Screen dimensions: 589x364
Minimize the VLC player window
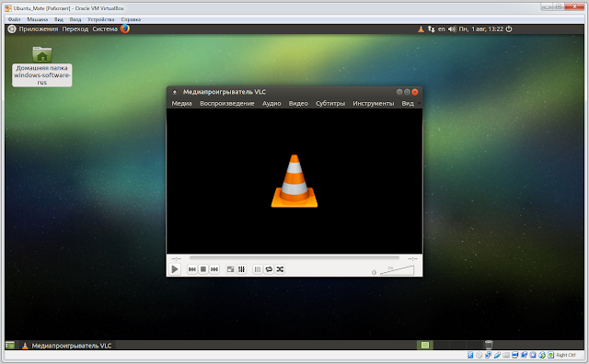click(399, 92)
